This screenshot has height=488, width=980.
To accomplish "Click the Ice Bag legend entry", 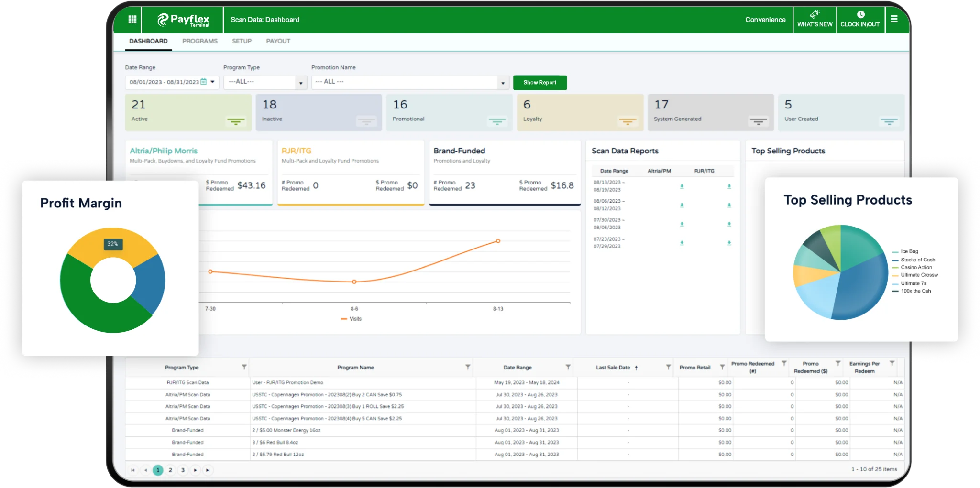I will (x=905, y=251).
